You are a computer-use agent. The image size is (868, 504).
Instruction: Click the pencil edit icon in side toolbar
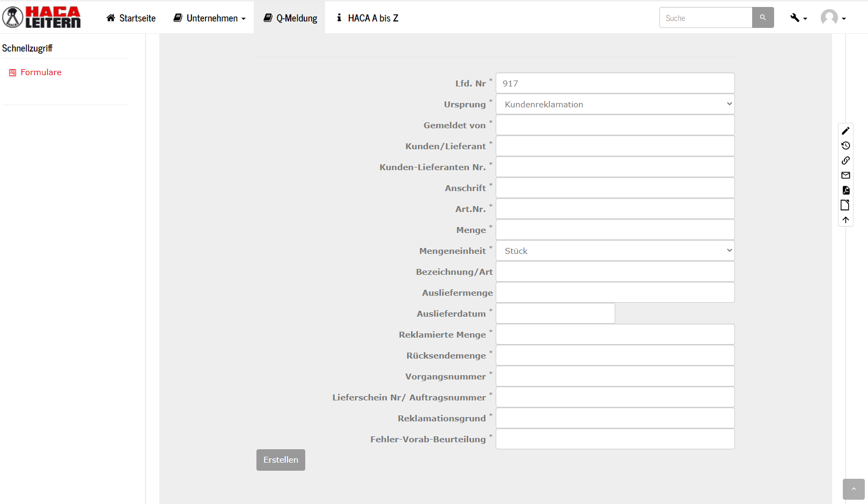point(845,131)
